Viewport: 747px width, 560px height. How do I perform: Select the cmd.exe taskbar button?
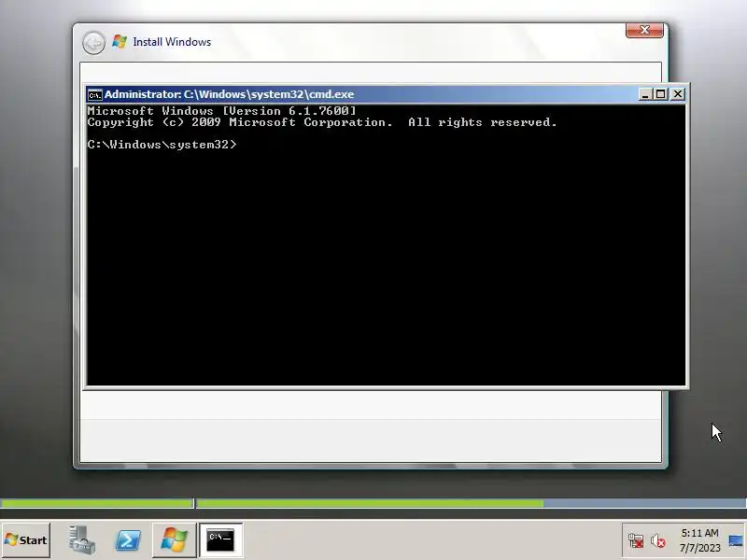coord(220,540)
